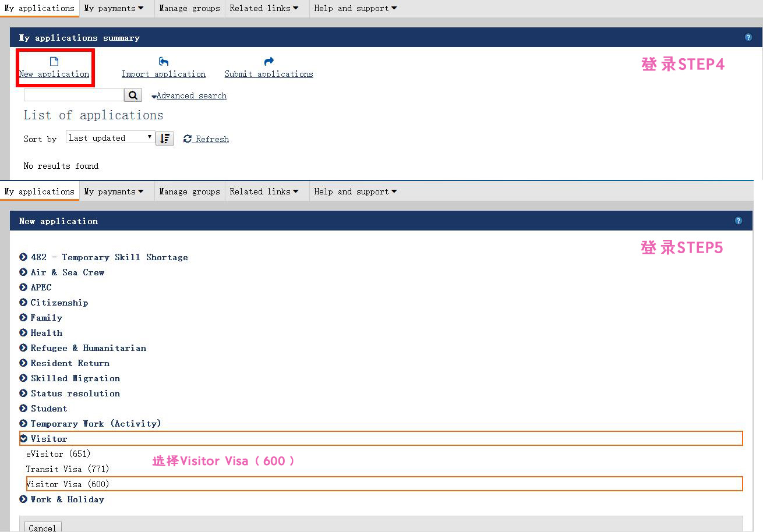Image resolution: width=763 pixels, height=532 pixels.
Task: Open Submit applications
Action: coord(269,68)
